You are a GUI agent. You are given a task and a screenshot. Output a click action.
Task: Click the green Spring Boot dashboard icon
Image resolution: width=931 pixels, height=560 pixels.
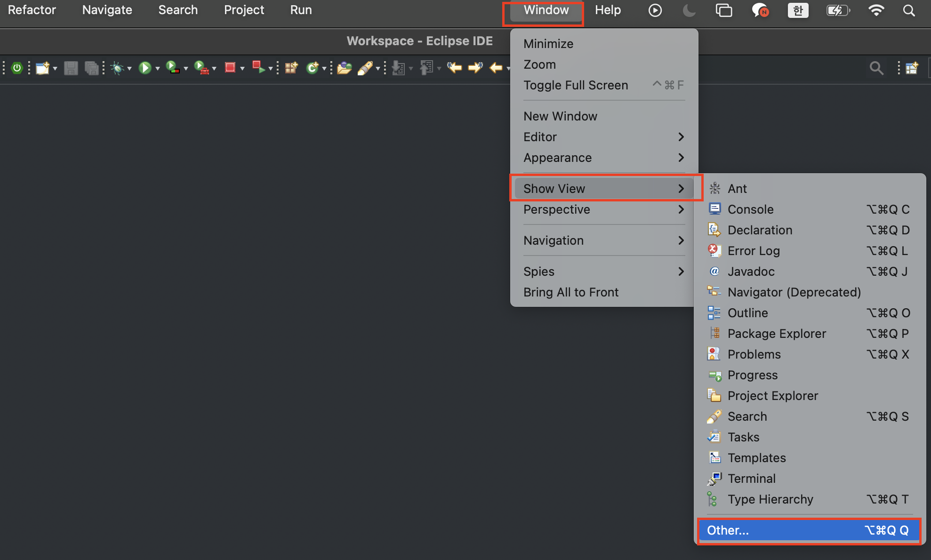pyautogui.click(x=17, y=68)
